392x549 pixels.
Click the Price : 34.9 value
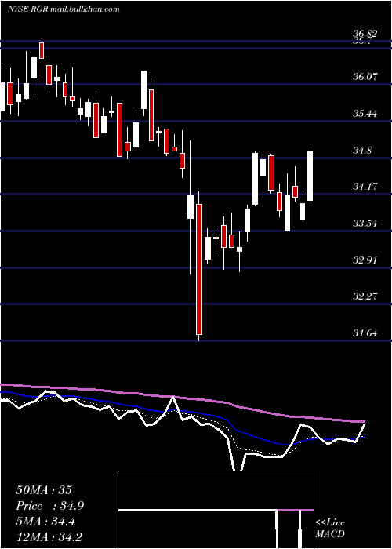[x=49, y=506]
